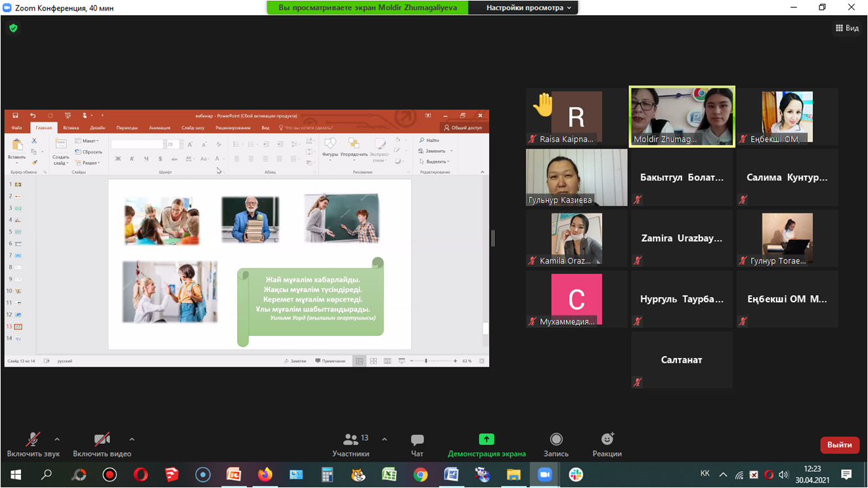The width and height of the screenshot is (868, 488).
Task: Open the Реакции menu
Action: [x=607, y=444]
